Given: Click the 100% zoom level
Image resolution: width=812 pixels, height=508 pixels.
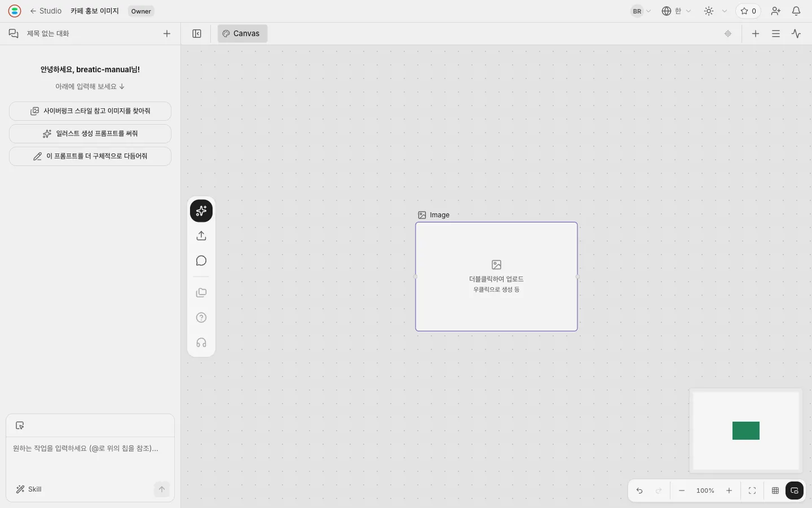Looking at the screenshot, I should (x=705, y=491).
